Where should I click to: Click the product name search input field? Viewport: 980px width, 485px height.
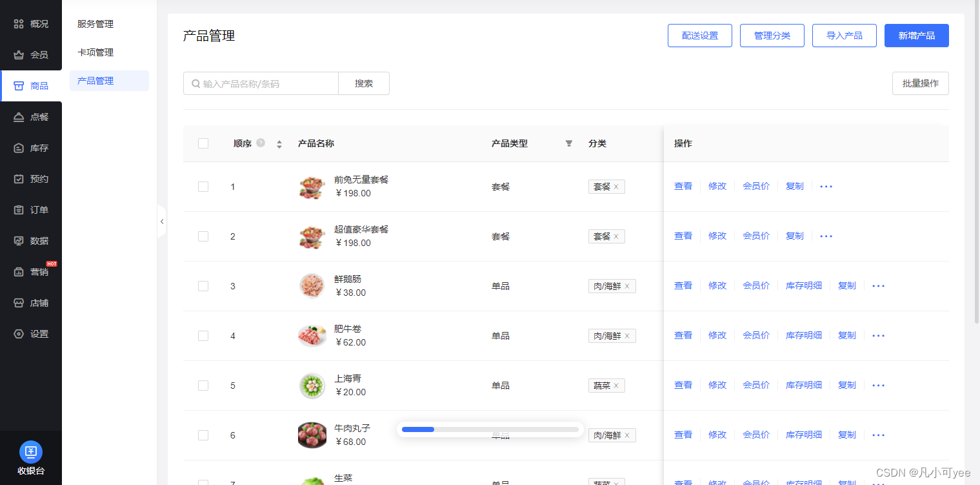[x=261, y=83]
